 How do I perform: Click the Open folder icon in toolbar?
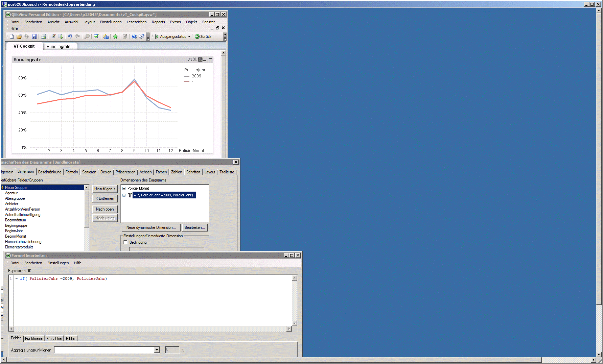[x=19, y=37]
